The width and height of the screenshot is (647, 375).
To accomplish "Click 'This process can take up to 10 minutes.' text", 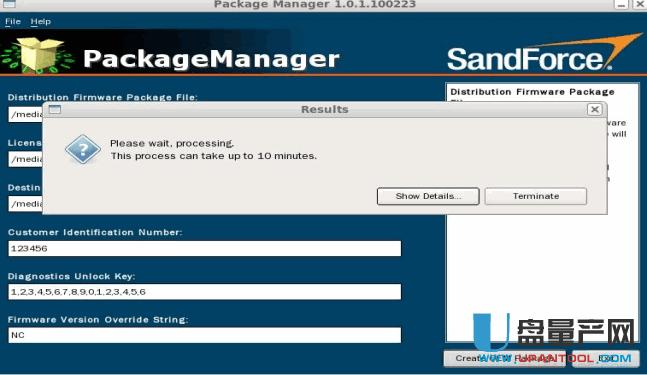I will coord(213,156).
